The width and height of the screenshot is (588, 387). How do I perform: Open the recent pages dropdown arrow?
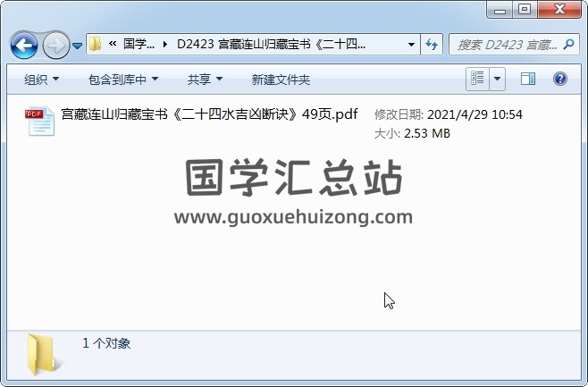click(x=77, y=46)
